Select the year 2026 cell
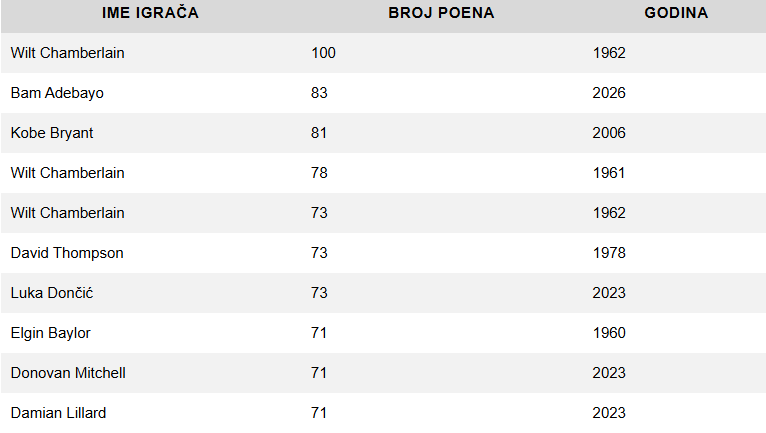The height and width of the screenshot is (433, 766). click(609, 93)
